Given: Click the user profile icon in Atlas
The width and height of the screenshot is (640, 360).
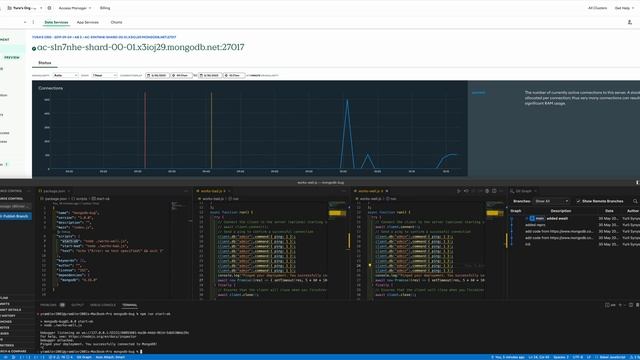Looking at the screenshot, I should point(629,22).
